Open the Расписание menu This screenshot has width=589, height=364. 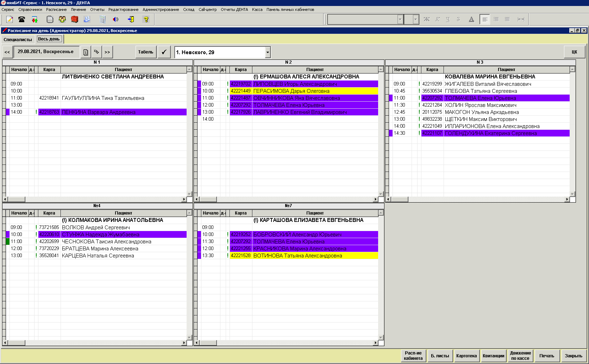(56, 9)
